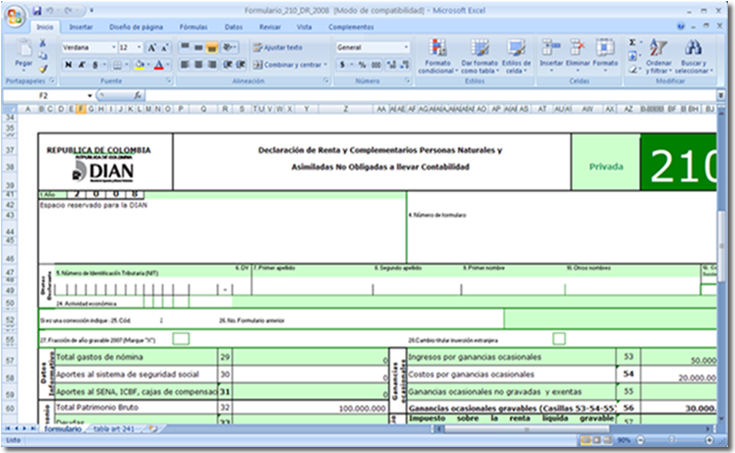Open the Verdana font name dropdown

pyautogui.click(x=113, y=47)
